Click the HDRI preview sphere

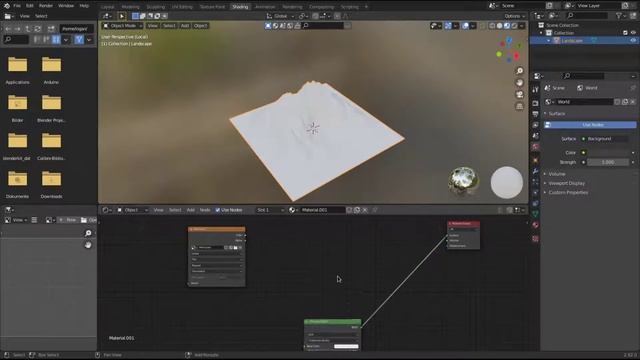click(463, 181)
